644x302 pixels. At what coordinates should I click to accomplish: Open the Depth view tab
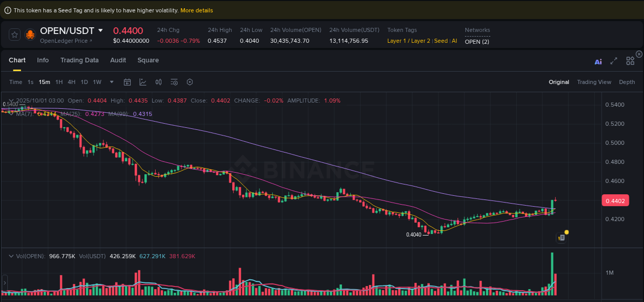(x=626, y=82)
